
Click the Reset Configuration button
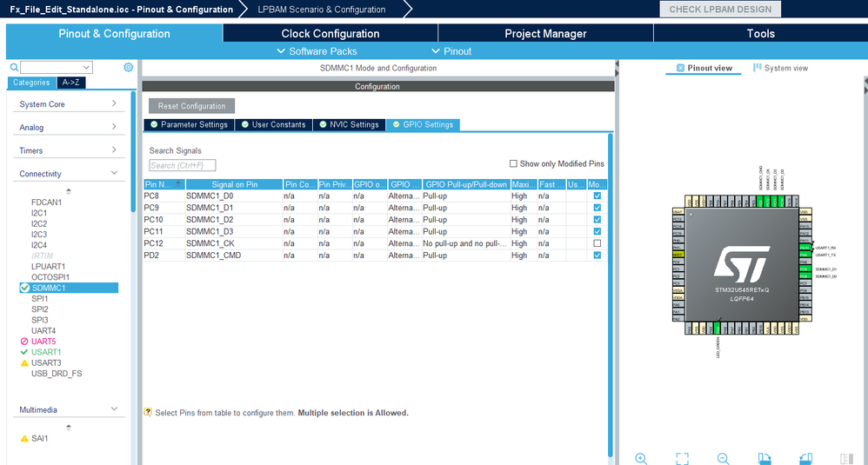tap(191, 106)
